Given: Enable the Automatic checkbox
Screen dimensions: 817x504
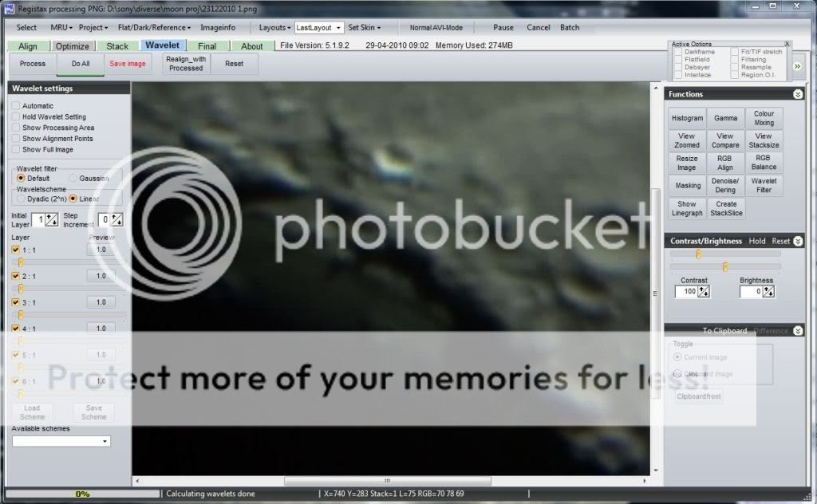Looking at the screenshot, I should point(16,106).
